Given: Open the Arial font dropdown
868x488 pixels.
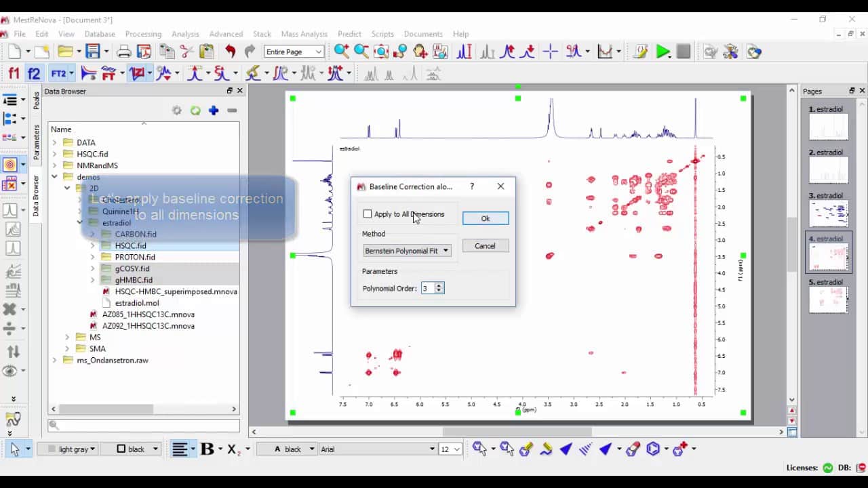Looking at the screenshot, I should [377, 449].
